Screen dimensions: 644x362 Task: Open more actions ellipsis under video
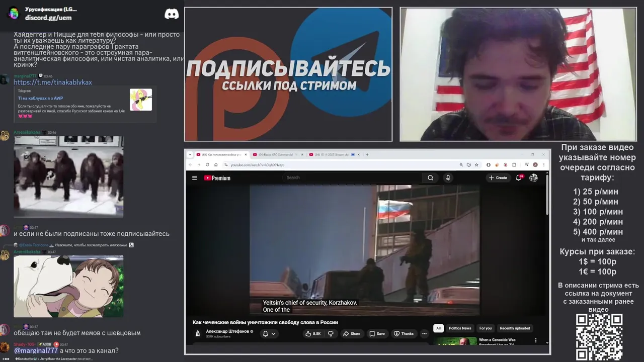click(424, 333)
